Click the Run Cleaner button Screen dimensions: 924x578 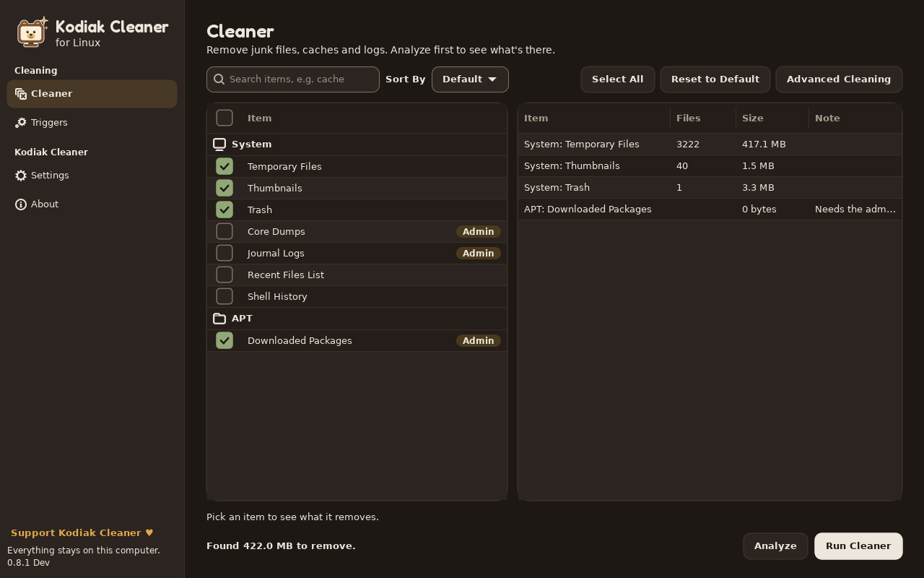(858, 546)
